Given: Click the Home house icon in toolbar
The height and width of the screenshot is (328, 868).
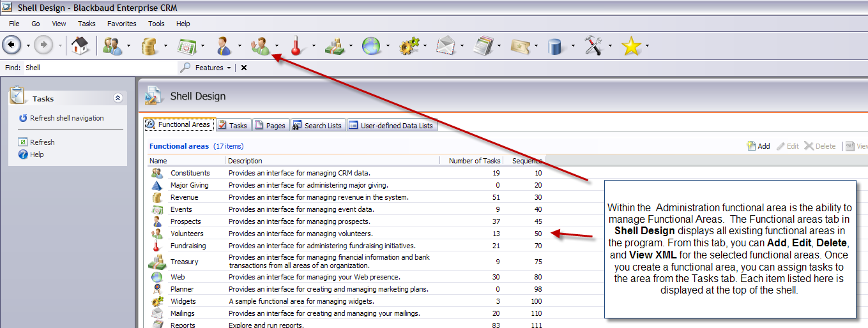Looking at the screenshot, I should 80,45.
